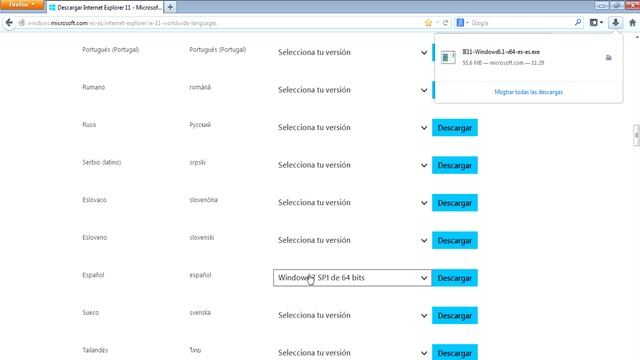Open Español Windows 7 SP1 64 bits dropdown
The height and width of the screenshot is (360, 640).
352,278
